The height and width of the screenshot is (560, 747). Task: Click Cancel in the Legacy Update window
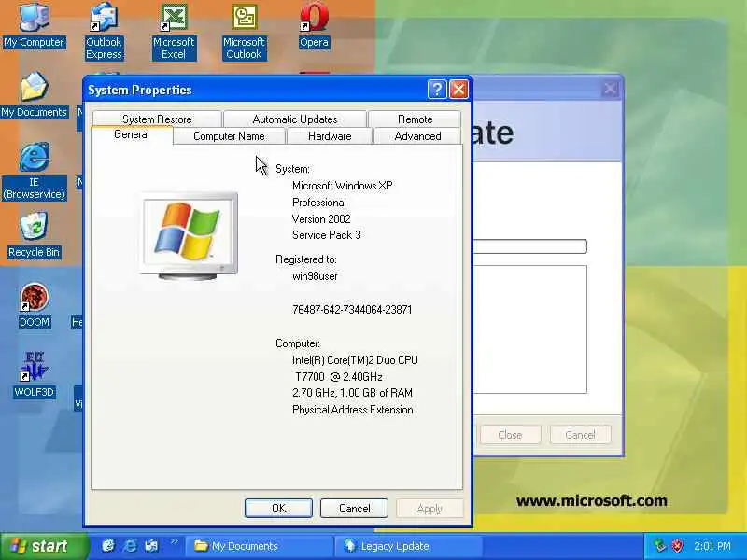pos(580,435)
